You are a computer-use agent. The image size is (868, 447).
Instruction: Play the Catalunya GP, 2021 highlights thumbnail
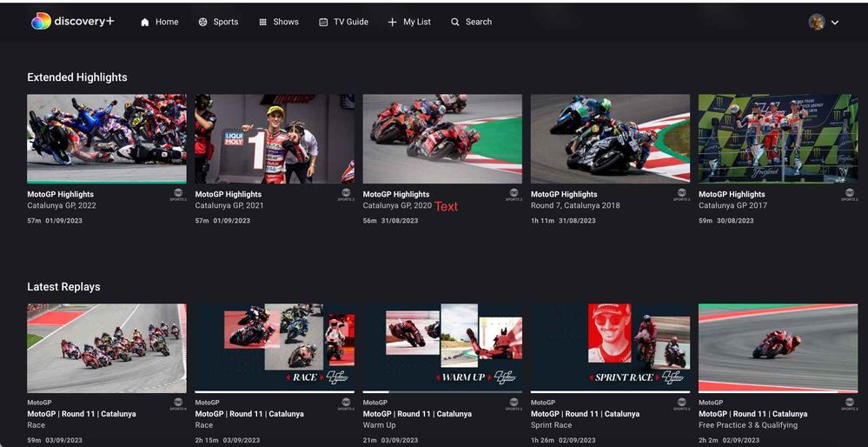[x=275, y=138]
